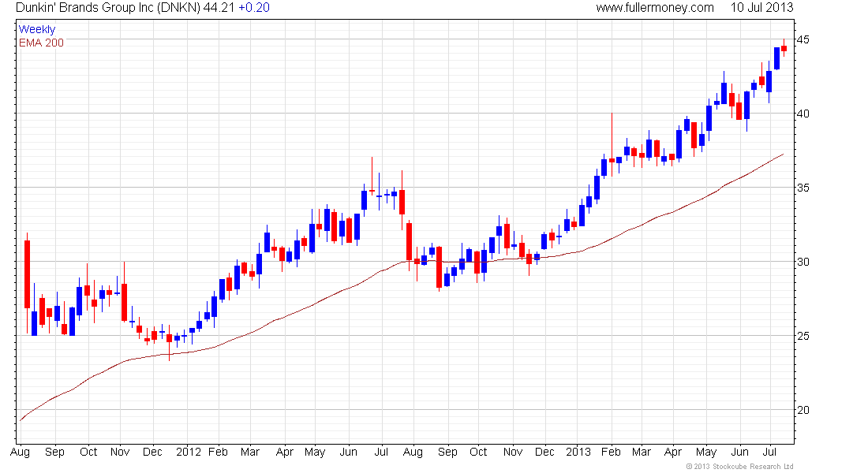Click the 35 price axis label

(803, 188)
